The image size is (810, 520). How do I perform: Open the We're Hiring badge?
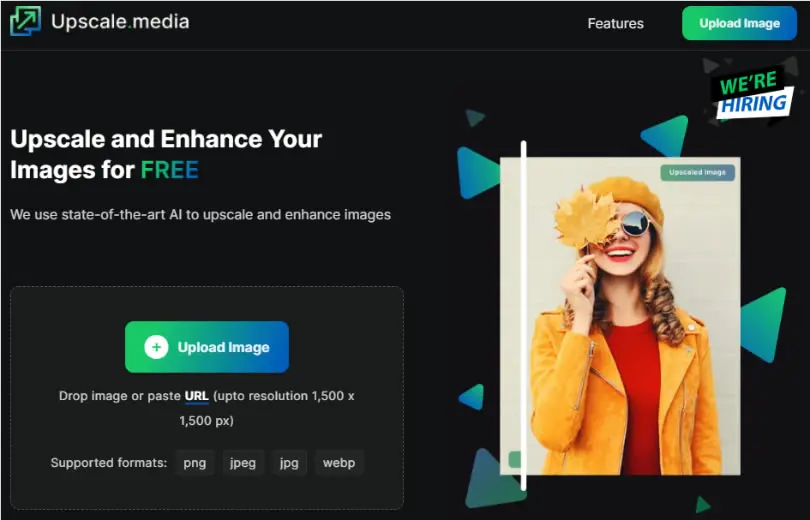tap(753, 93)
